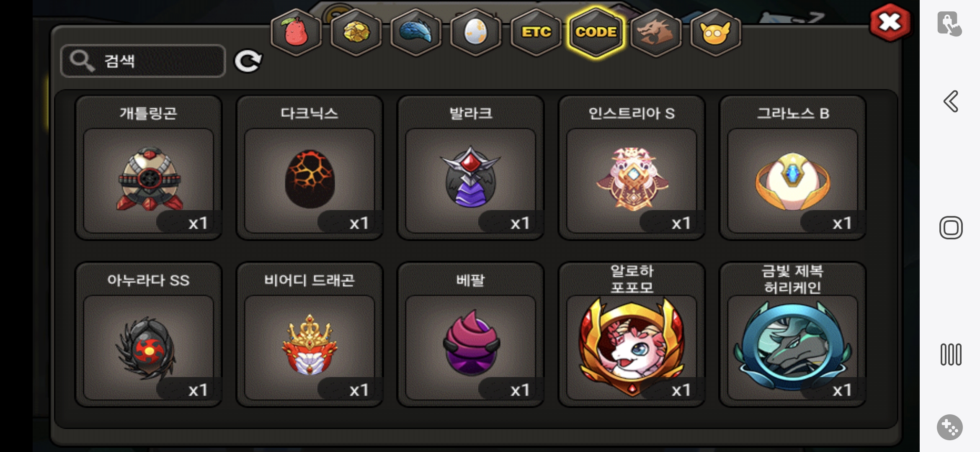Screen dimensions: 980x452
Task: Select the 개틀링곤 egg item
Action: tap(148, 168)
